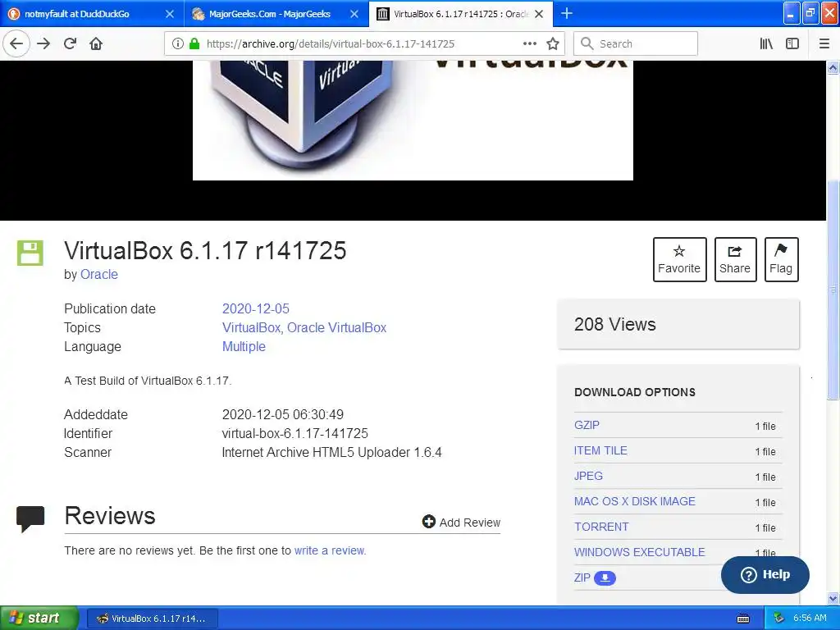This screenshot has width=840, height=630.
Task: Share this archive item
Action: pos(735,259)
